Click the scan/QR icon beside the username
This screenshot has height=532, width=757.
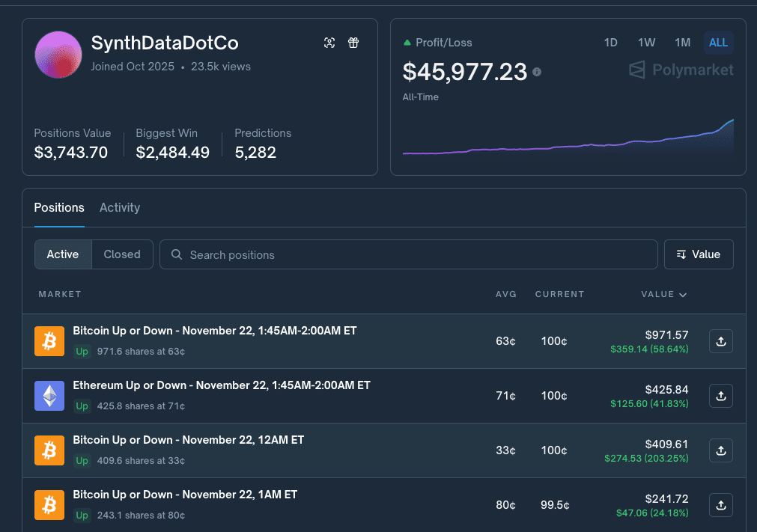coord(329,43)
